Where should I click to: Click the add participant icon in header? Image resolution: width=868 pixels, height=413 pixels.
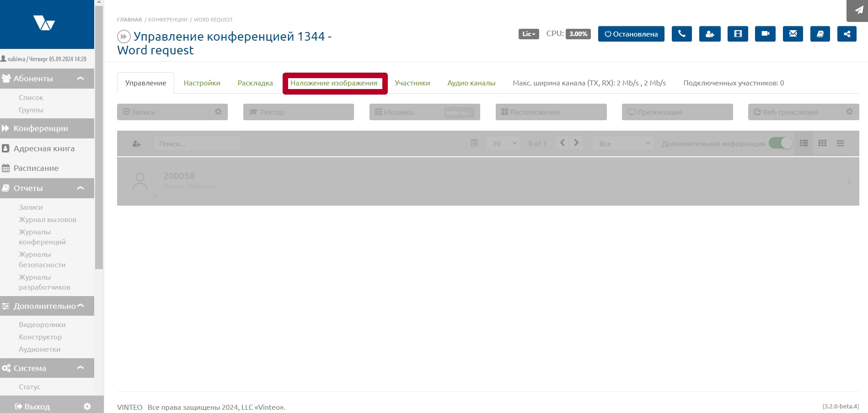point(710,34)
